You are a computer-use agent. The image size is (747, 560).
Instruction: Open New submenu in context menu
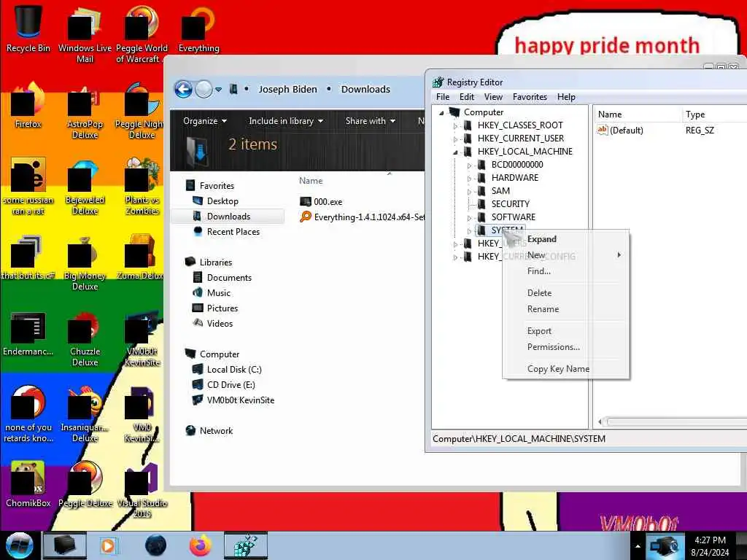pos(566,255)
